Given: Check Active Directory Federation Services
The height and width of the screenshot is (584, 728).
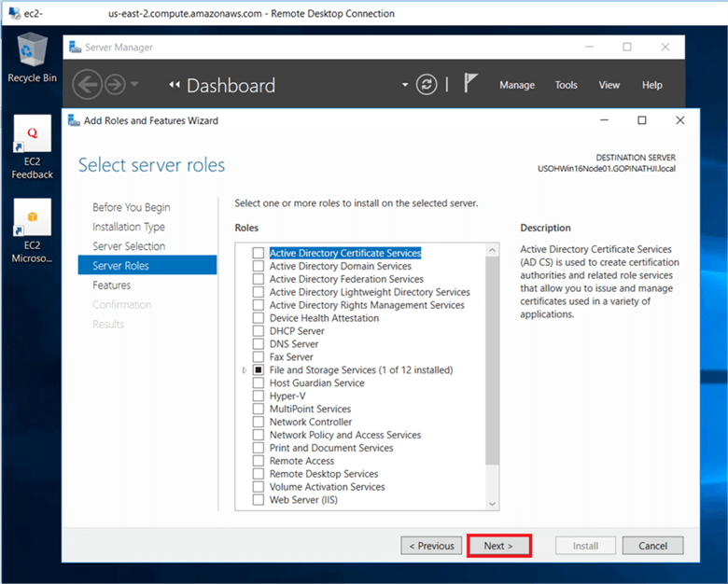Looking at the screenshot, I should click(259, 279).
